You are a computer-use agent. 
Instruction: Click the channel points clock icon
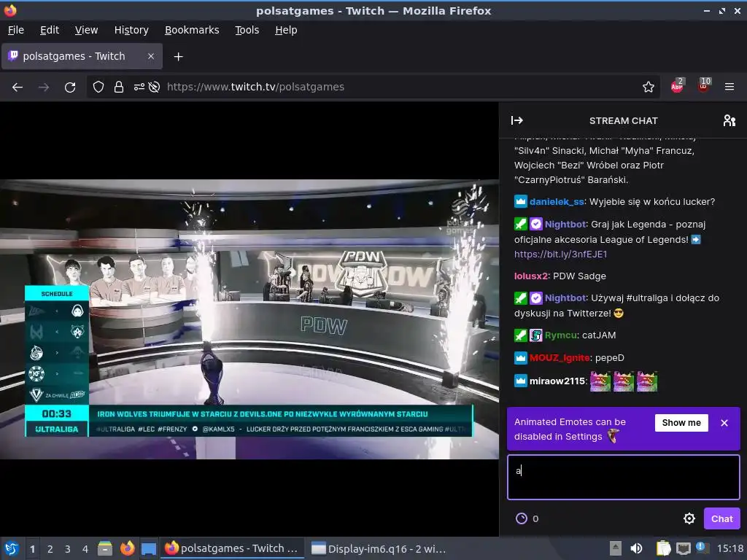522,518
